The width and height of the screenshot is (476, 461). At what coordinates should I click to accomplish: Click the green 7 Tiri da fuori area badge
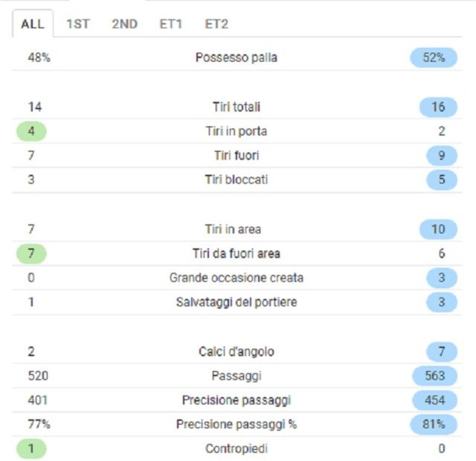point(31,253)
